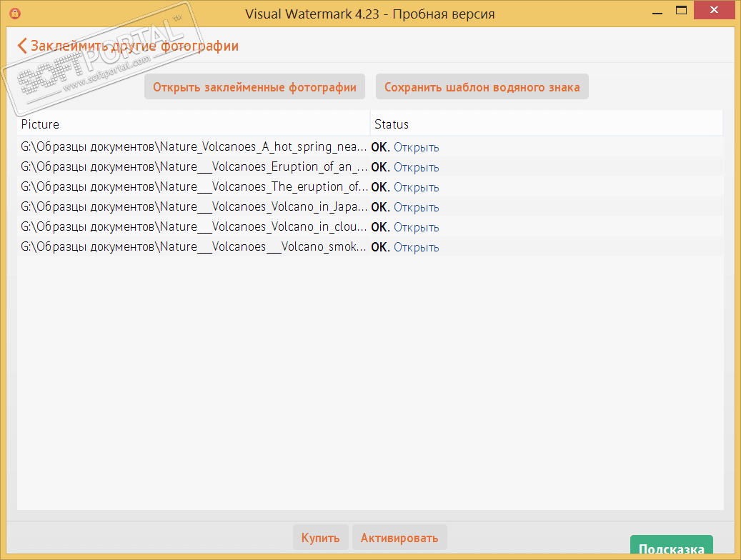Viewport: 741px width, 560px height.
Task: Click Открыть заклейменные фотографии button
Action: pyautogui.click(x=254, y=87)
